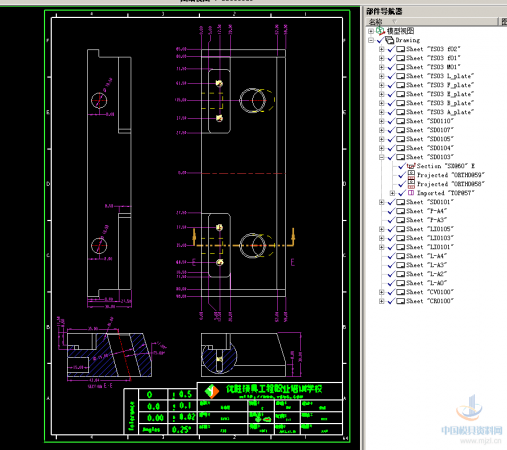Collapse the Drawing tree node
This screenshot has width=507, height=450.
pos(371,40)
